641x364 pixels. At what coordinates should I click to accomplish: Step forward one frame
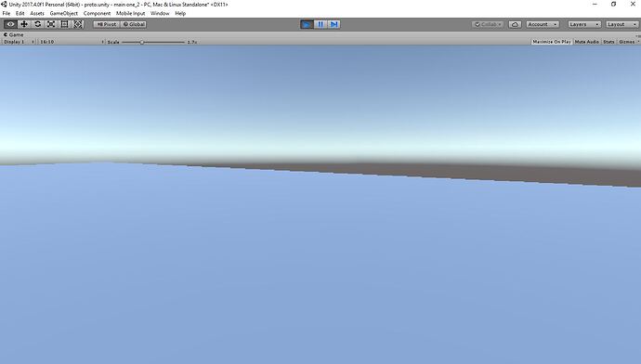click(x=334, y=24)
